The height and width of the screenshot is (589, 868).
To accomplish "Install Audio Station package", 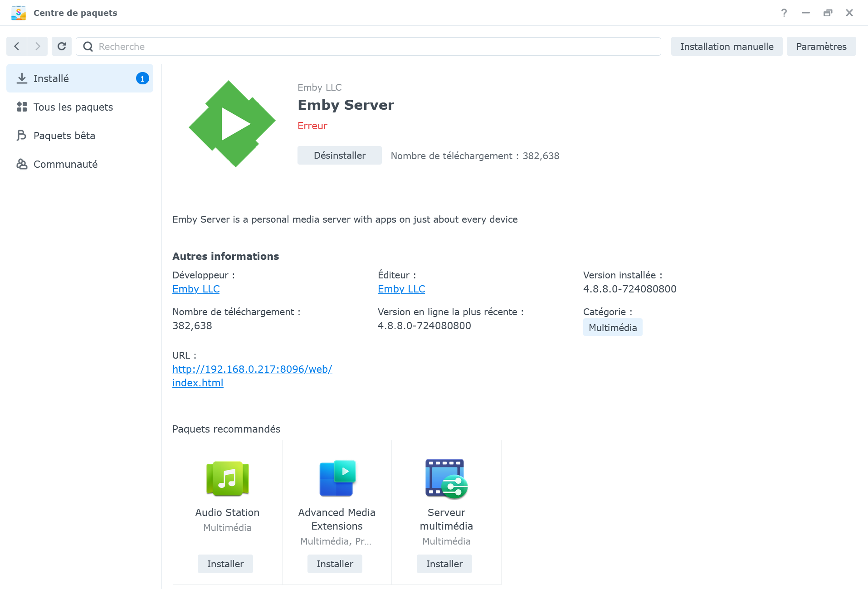I will click(225, 564).
